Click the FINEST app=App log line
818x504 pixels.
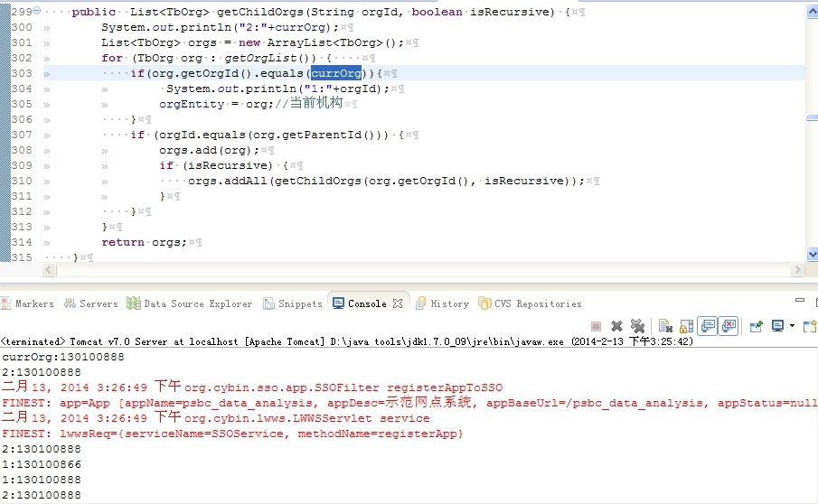pyautogui.click(x=409, y=403)
